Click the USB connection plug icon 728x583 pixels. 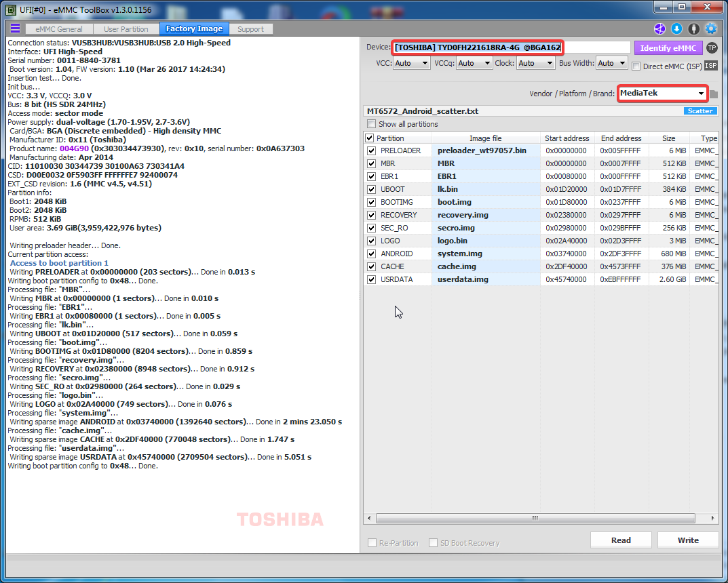coord(693,28)
